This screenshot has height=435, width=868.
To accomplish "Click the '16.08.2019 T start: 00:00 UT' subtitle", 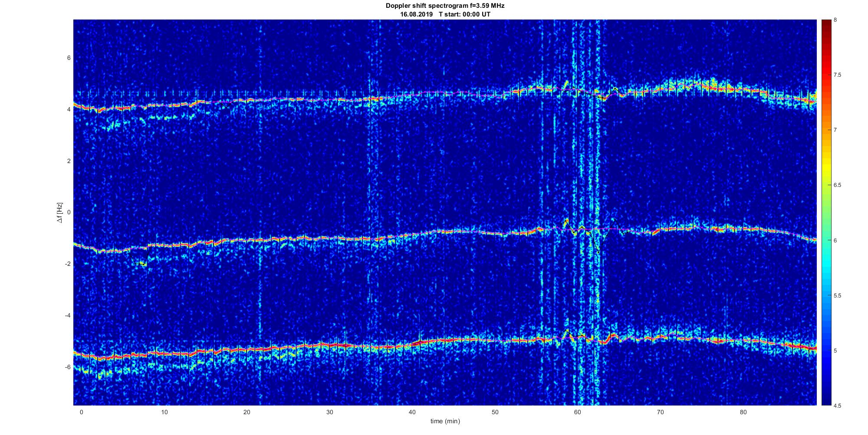I will pyautogui.click(x=445, y=14).
